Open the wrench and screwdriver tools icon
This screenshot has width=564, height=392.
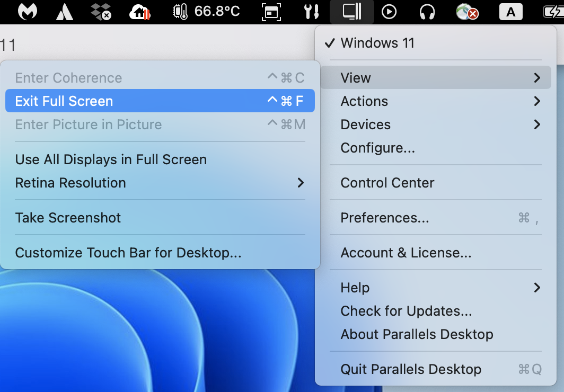[x=311, y=11]
